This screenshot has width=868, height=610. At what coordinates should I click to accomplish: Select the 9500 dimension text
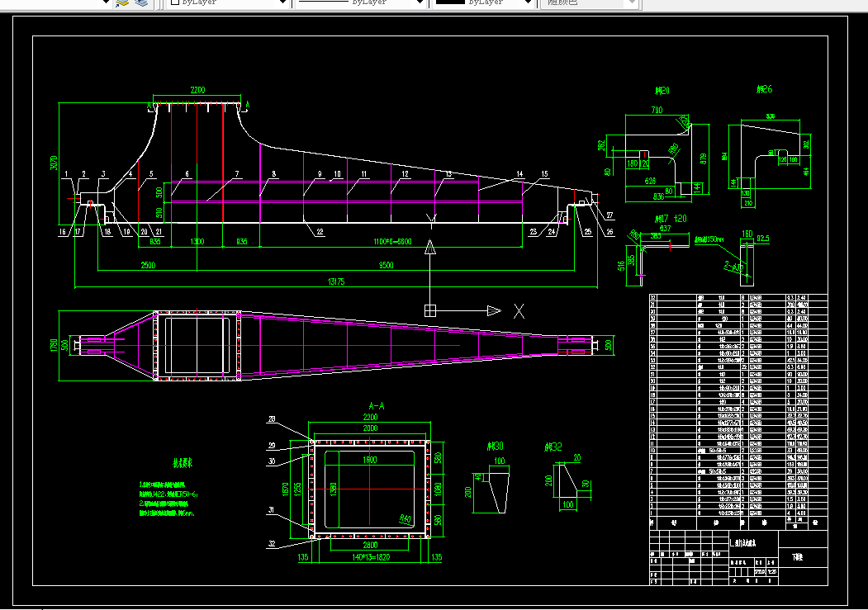click(x=386, y=265)
